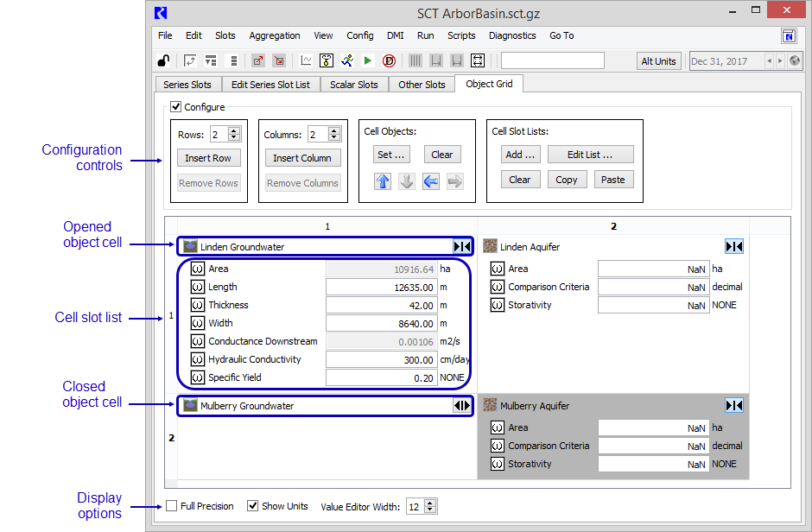Enable the Full Precision checkbox
This screenshot has width=812, height=532.
tap(172, 506)
